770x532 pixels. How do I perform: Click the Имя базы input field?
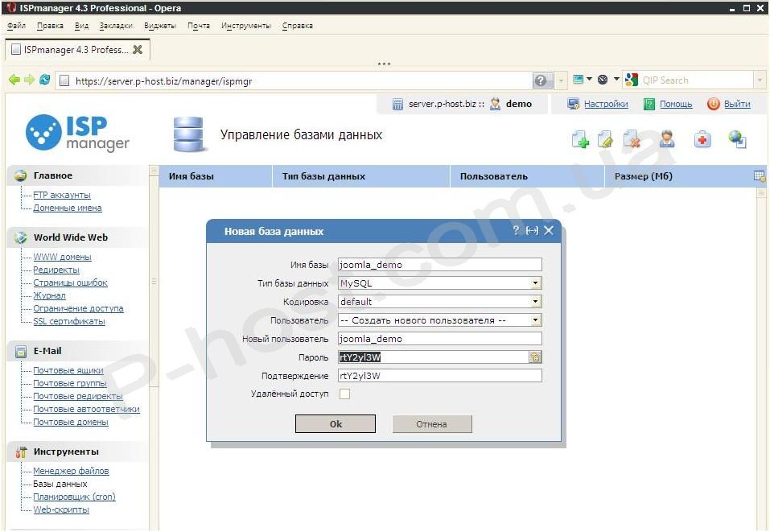[440, 264]
